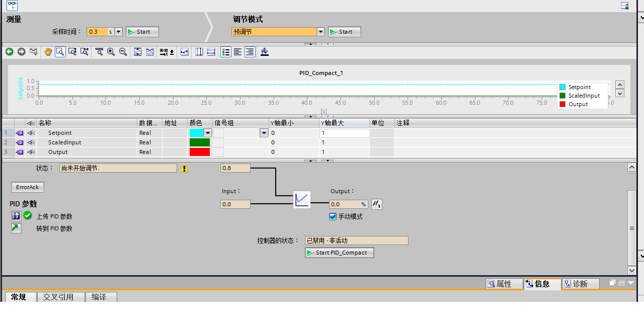Click the Input value 0.0 field
This screenshot has width=644, height=326.
coord(235,204)
